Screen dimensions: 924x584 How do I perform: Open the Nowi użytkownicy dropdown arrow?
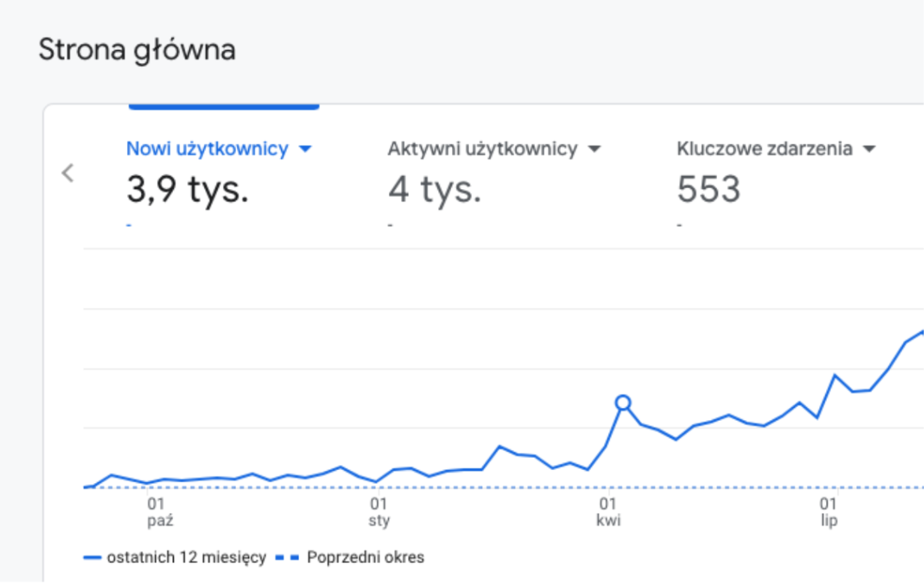(x=305, y=149)
